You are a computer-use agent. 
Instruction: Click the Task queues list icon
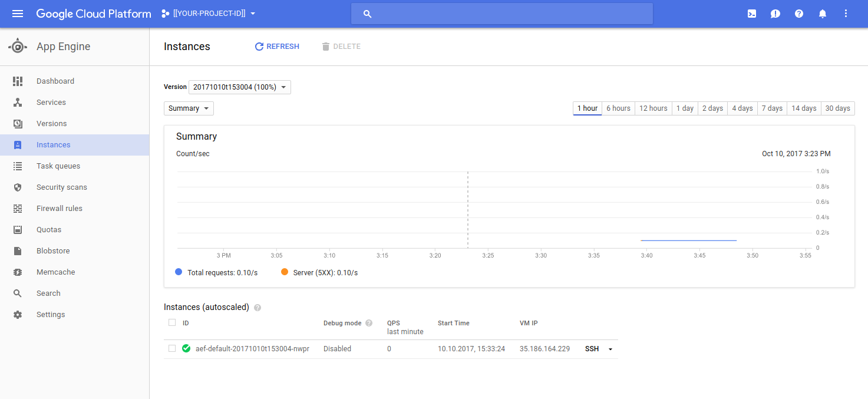tap(18, 166)
